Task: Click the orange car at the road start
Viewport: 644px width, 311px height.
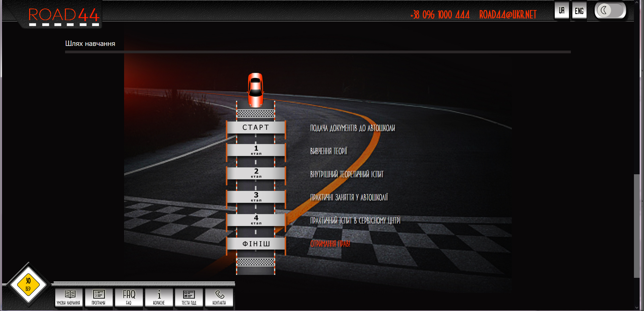Action: 256,90
